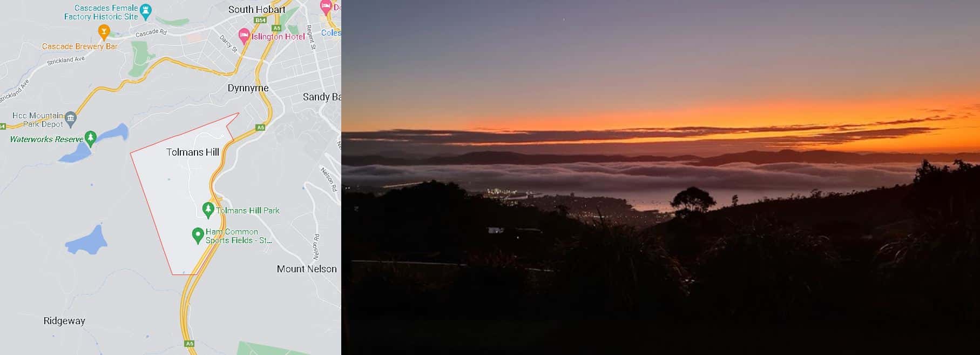The image size is (980, 355).
Task: Click the Cascades Female Factory museum pin
Action: [145, 10]
